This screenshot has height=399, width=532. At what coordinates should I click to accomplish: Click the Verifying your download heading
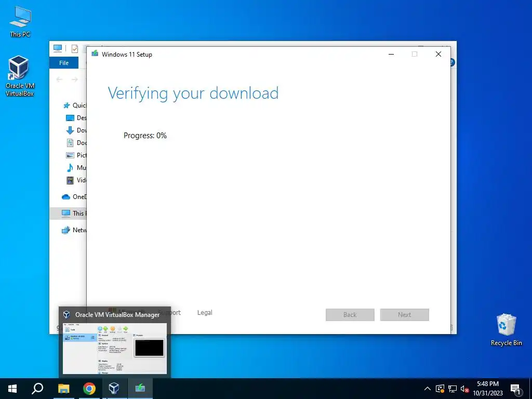pyautogui.click(x=193, y=94)
